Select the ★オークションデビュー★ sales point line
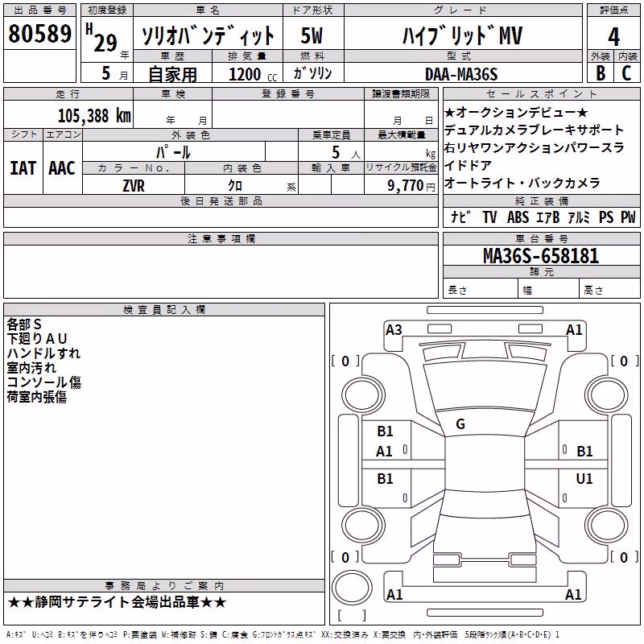Screen dimensions: 644x644 (516, 112)
